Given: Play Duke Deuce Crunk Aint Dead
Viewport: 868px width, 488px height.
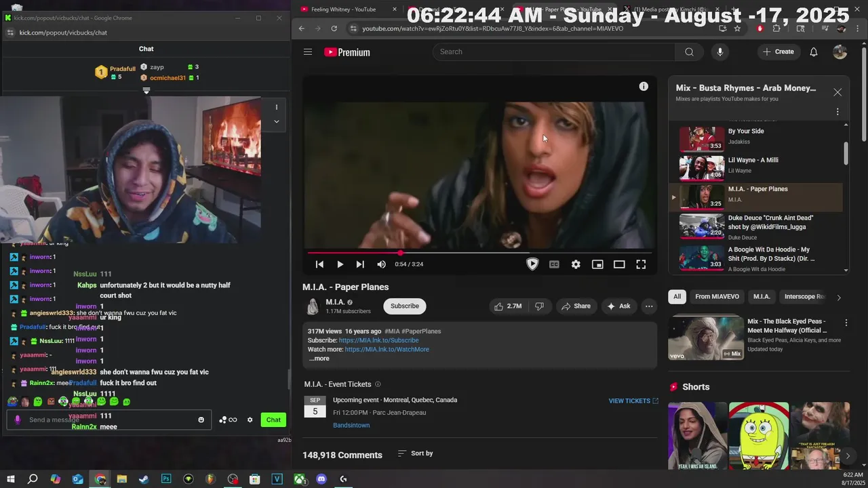Looking at the screenshot, I should pos(756,226).
